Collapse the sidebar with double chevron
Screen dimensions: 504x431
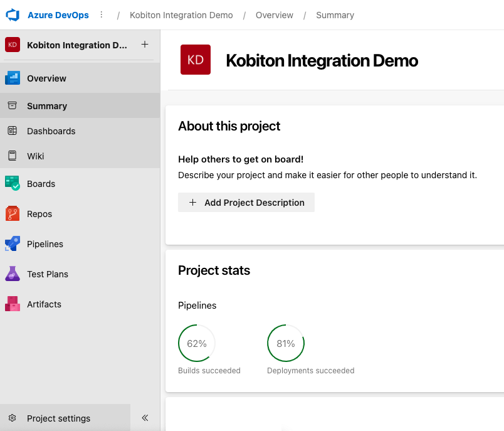(x=145, y=418)
